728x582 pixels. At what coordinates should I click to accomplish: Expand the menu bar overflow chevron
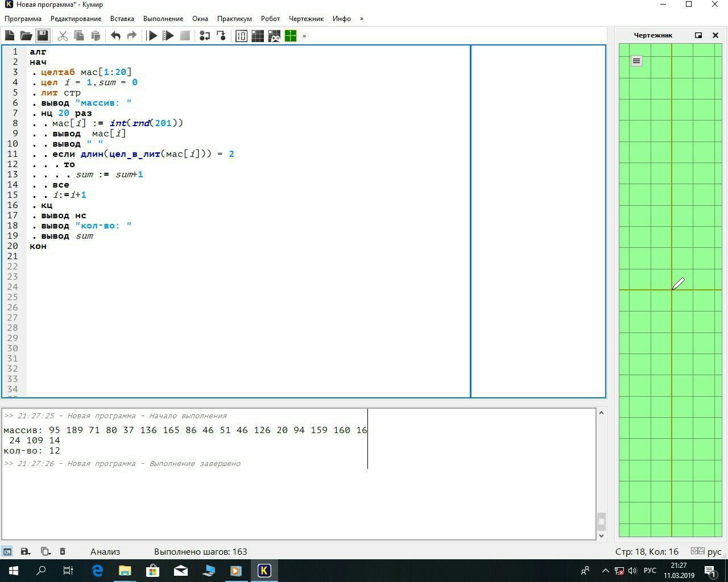[x=361, y=19]
